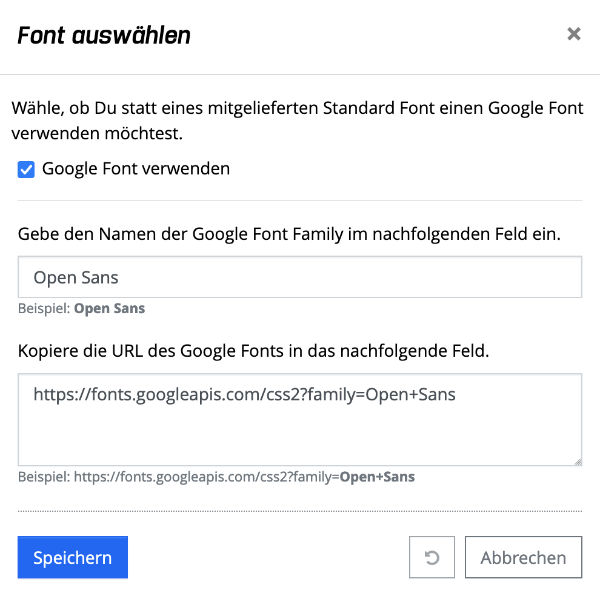This screenshot has height=596, width=600.
Task: Click the blue checkmark in the checkbox
Action: pos(26,169)
